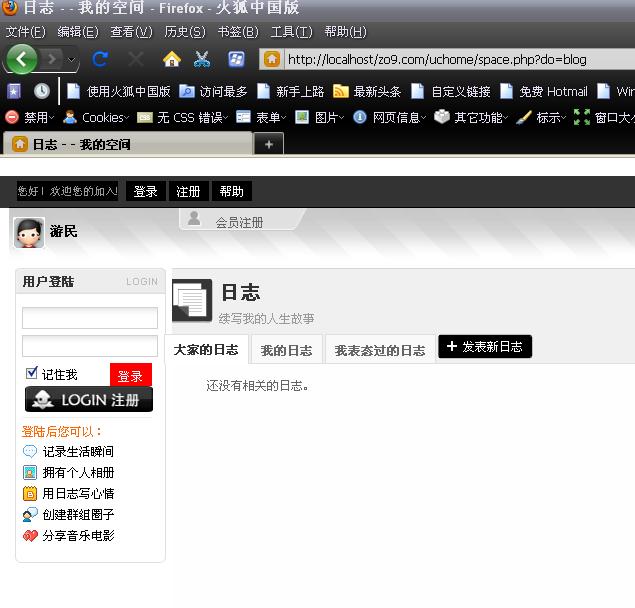
Task: Click the Stop loading X icon
Action: coord(136,60)
